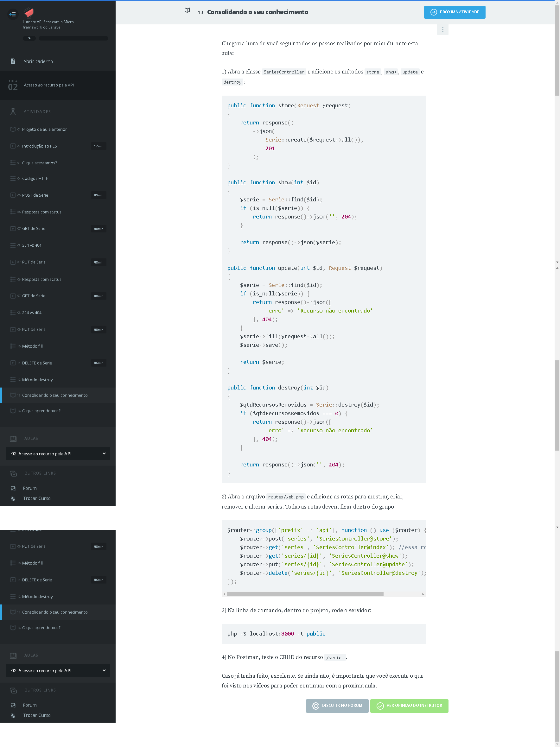Open the Abrir caderno notebook
Screen dimensions: 560x747
(x=38, y=61)
